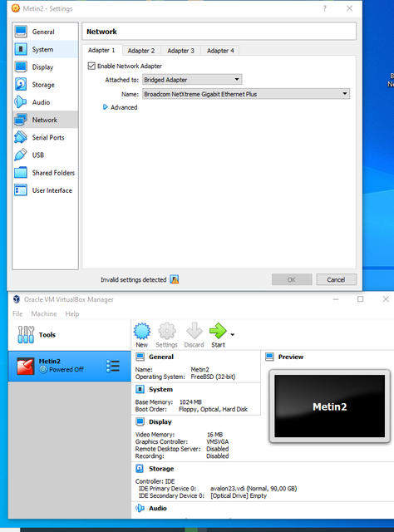Start the Metin2 virtual machine

pos(218,335)
